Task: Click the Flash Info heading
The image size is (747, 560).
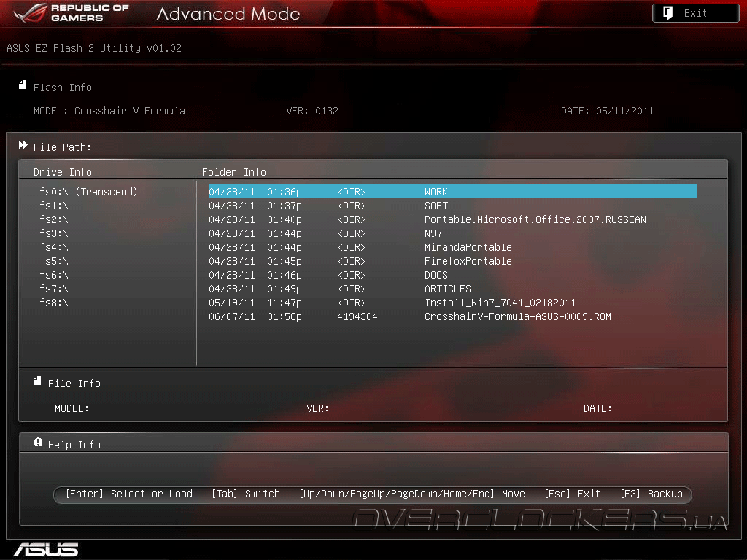Action: pyautogui.click(x=63, y=87)
